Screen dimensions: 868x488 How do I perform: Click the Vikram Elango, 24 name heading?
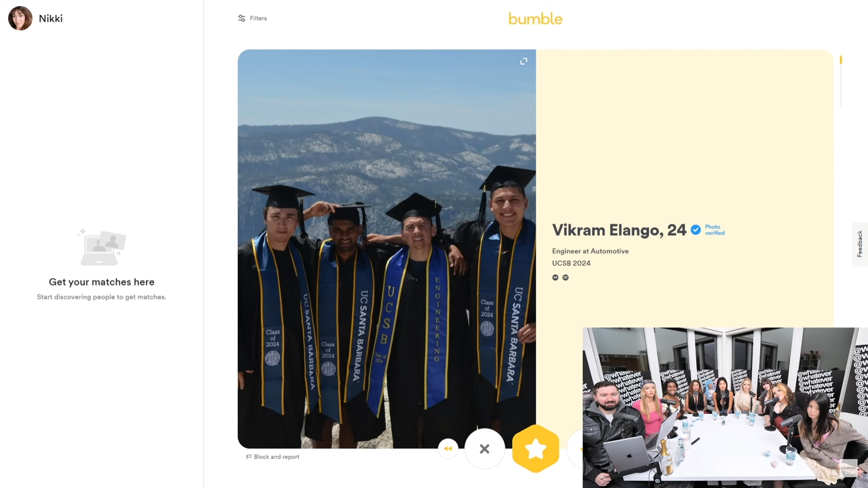[x=619, y=230]
